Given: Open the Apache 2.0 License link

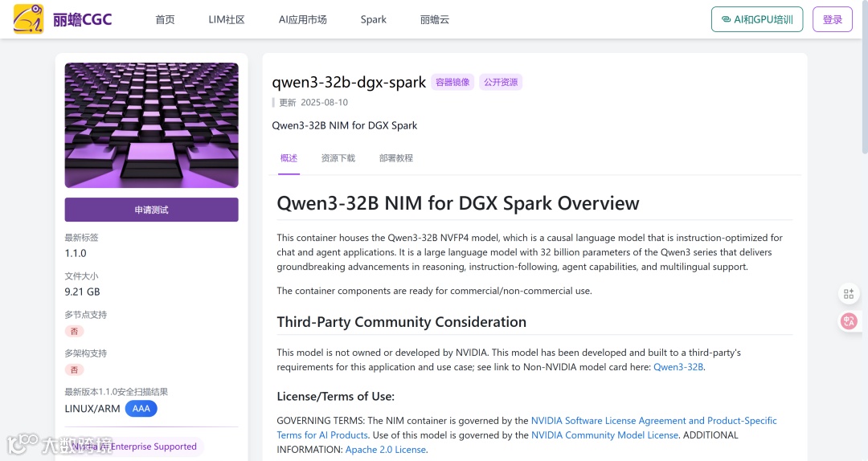Looking at the screenshot, I should pos(386,450).
